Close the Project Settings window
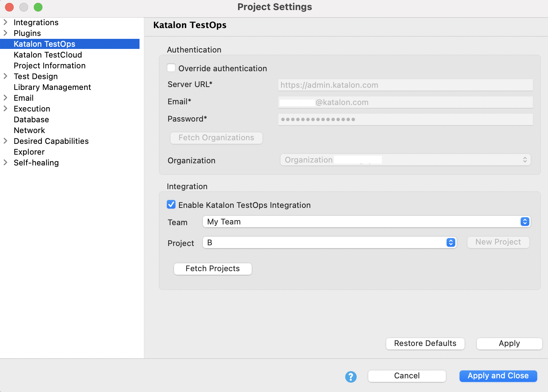Image resolution: width=548 pixels, height=392 pixels. click(9, 7)
